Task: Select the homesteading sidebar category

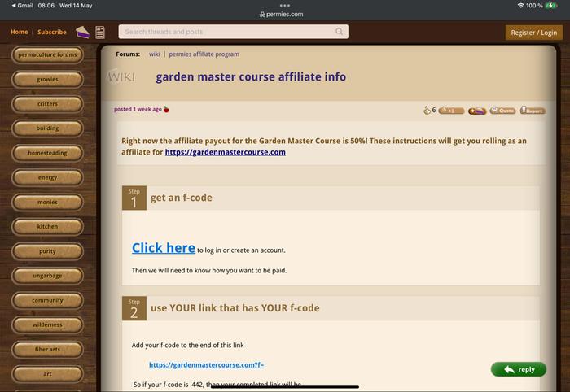Action: point(47,153)
